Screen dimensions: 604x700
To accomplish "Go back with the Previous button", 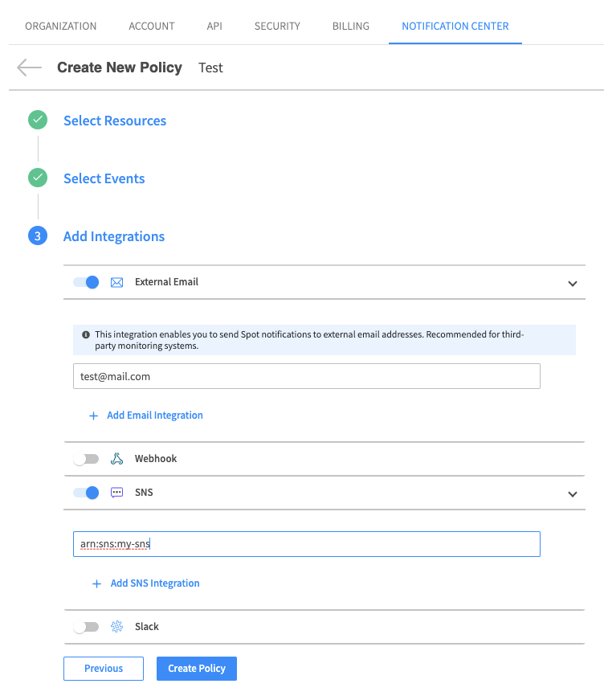I will click(x=104, y=669).
